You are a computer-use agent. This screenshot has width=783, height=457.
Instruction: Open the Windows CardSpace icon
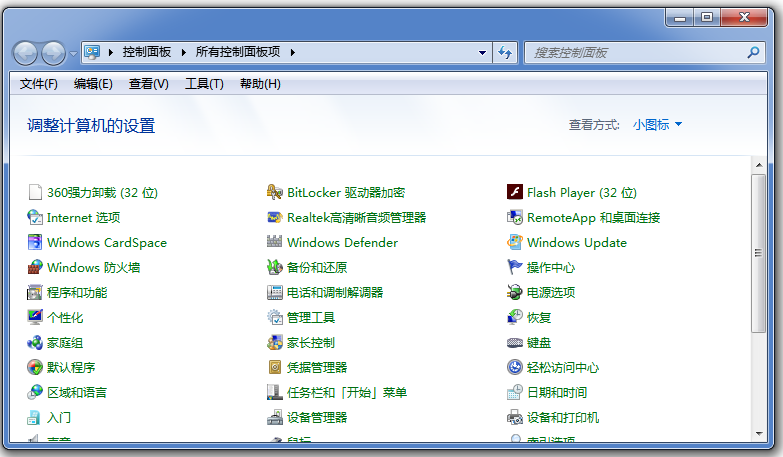[x=35, y=242]
